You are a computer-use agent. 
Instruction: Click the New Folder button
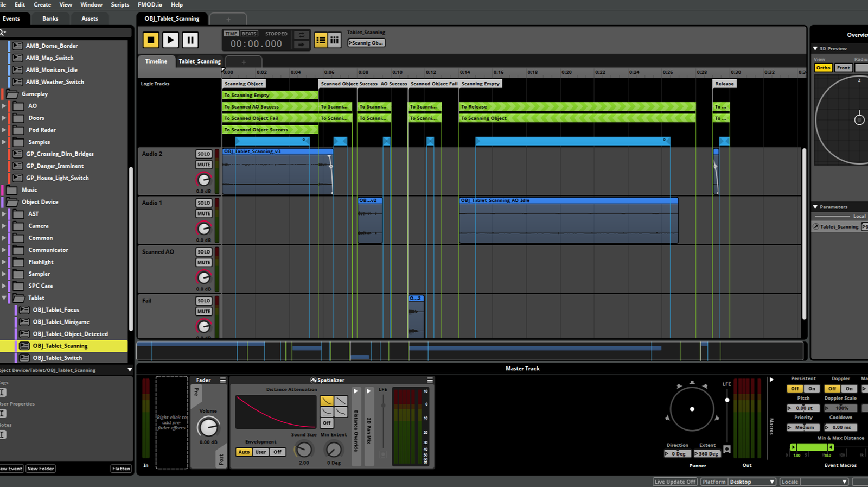click(41, 469)
